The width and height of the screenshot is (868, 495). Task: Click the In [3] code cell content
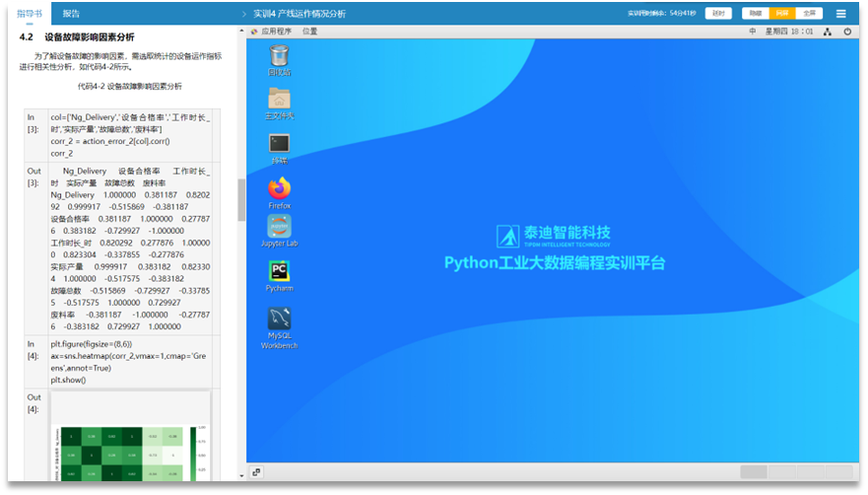[x=131, y=135]
